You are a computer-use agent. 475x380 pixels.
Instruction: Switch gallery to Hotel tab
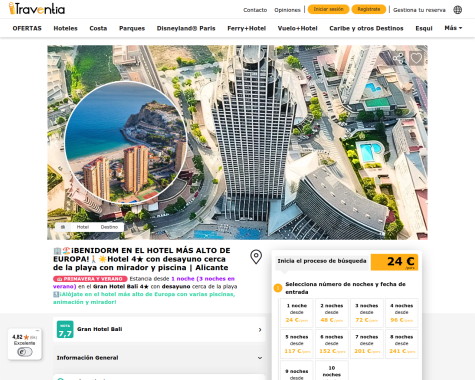pyautogui.click(x=83, y=227)
